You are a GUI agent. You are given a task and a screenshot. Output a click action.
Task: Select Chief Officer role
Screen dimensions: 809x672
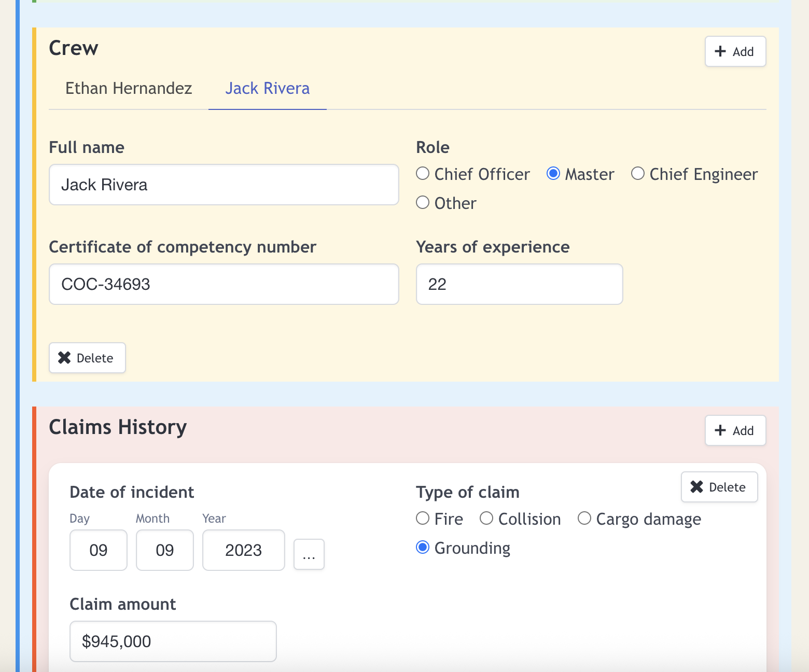(423, 174)
